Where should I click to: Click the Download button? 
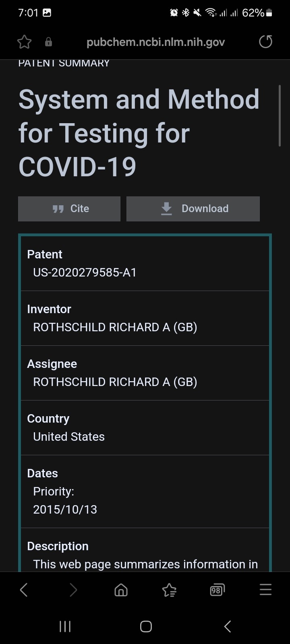coord(193,208)
